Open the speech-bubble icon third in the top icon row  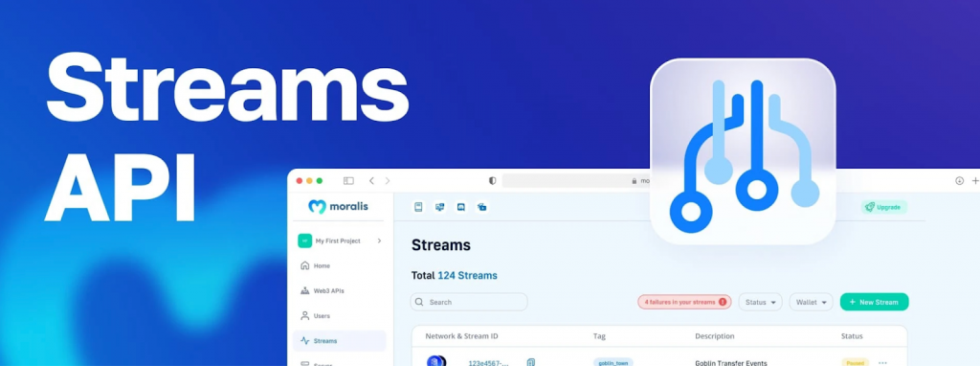pyautogui.click(x=460, y=206)
